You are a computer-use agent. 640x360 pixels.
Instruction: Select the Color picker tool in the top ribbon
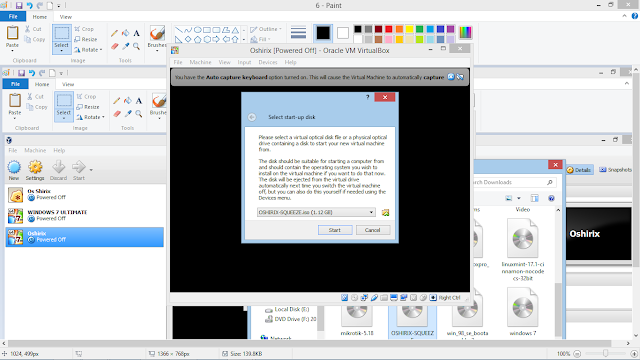pyautogui.click(x=126, y=47)
